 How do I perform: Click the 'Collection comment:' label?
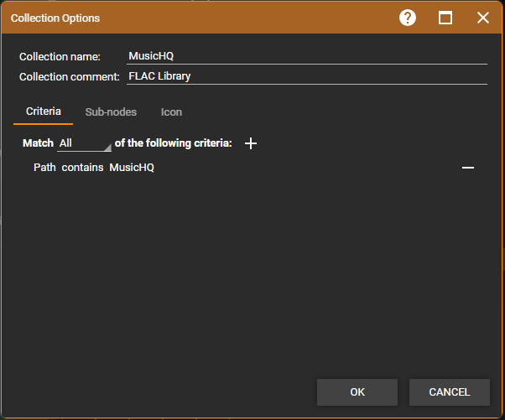(x=70, y=76)
